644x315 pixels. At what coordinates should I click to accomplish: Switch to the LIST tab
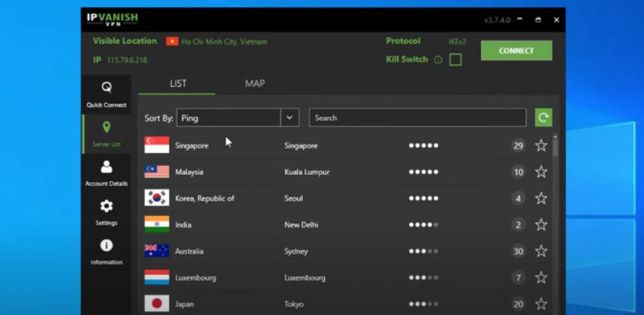point(178,83)
